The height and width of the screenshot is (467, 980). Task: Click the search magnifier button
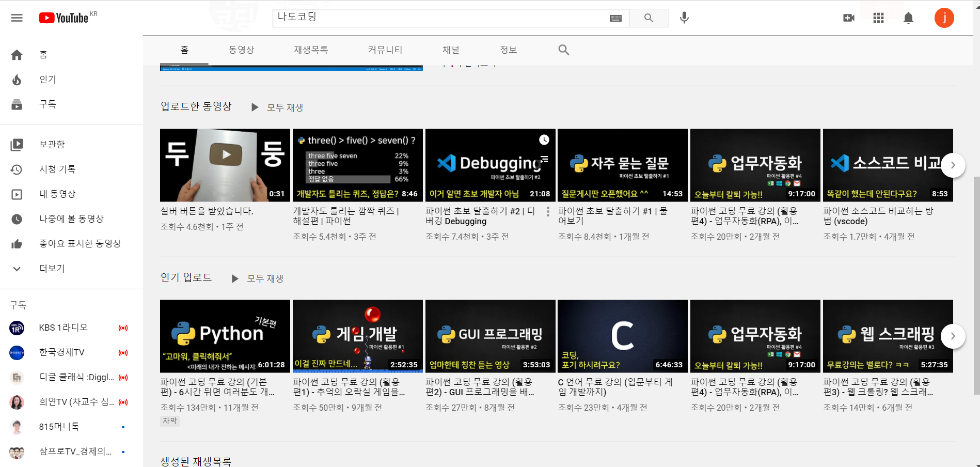click(x=649, y=18)
